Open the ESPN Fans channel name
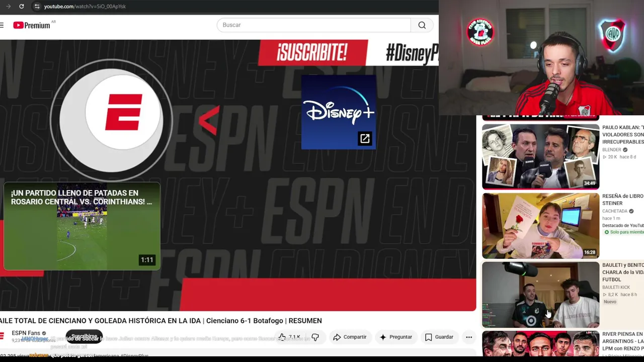Screen dimensions: 644x362 26,333
